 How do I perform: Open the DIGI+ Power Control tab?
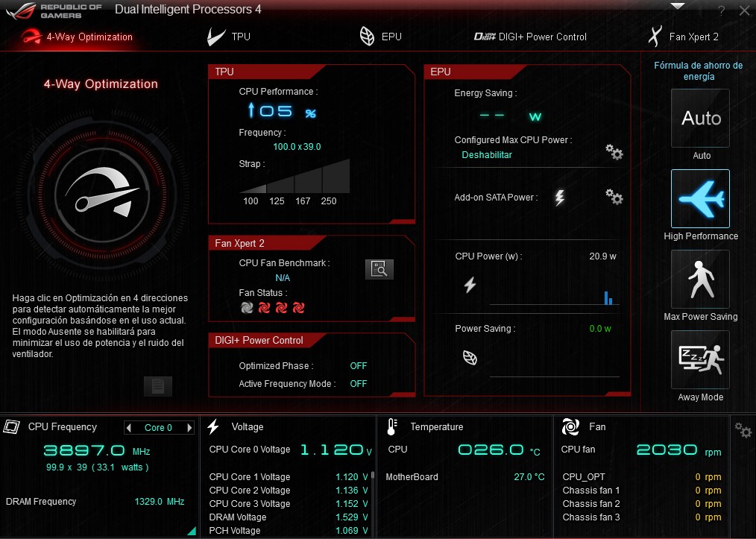click(x=530, y=37)
